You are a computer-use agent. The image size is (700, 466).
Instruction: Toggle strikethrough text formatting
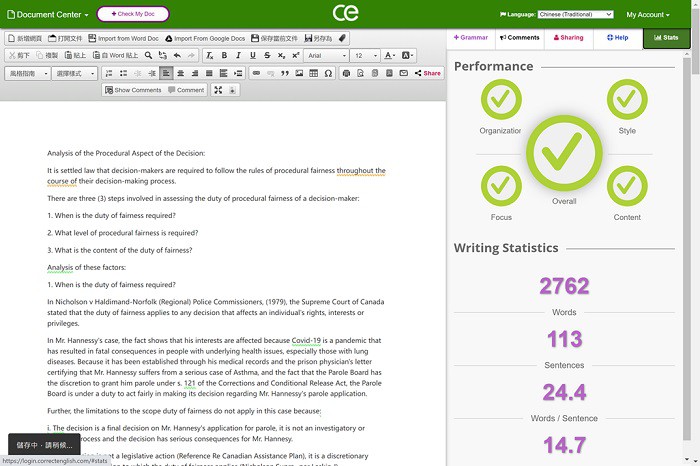pyautogui.click(x=267, y=56)
